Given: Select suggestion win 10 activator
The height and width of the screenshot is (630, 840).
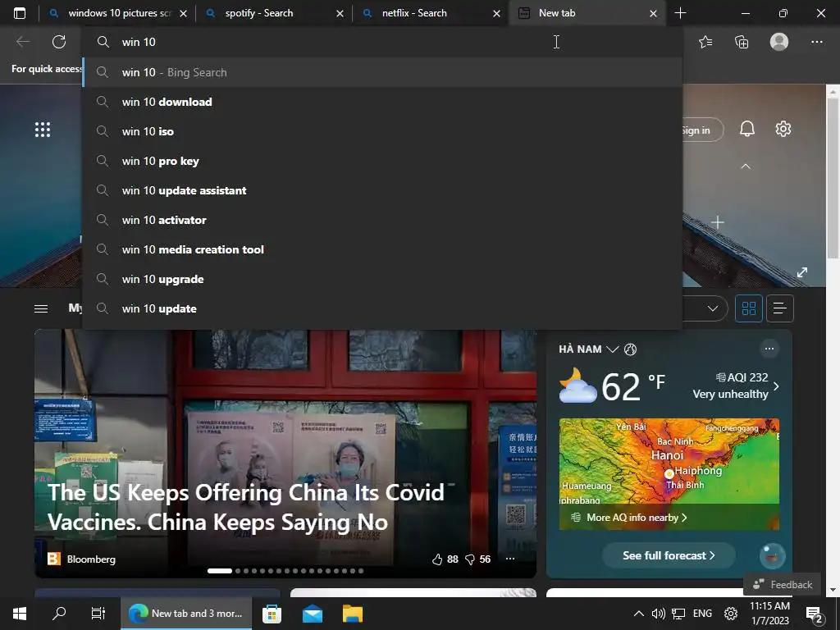Looking at the screenshot, I should pos(382,220).
